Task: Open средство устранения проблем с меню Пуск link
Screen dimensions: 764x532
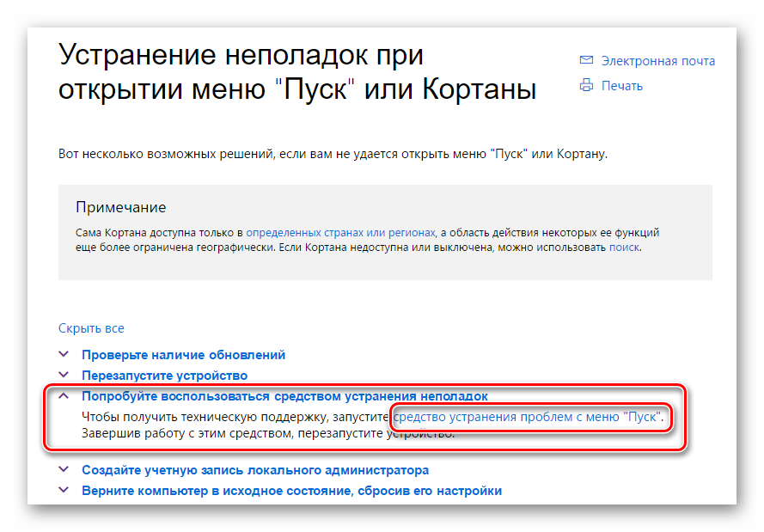Action: pos(527,418)
